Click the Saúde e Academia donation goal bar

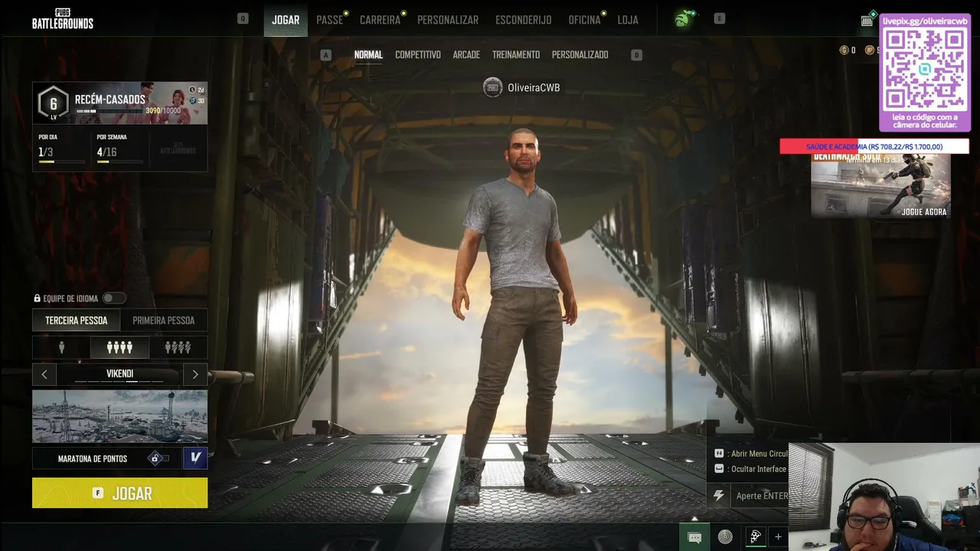pyautogui.click(x=874, y=146)
